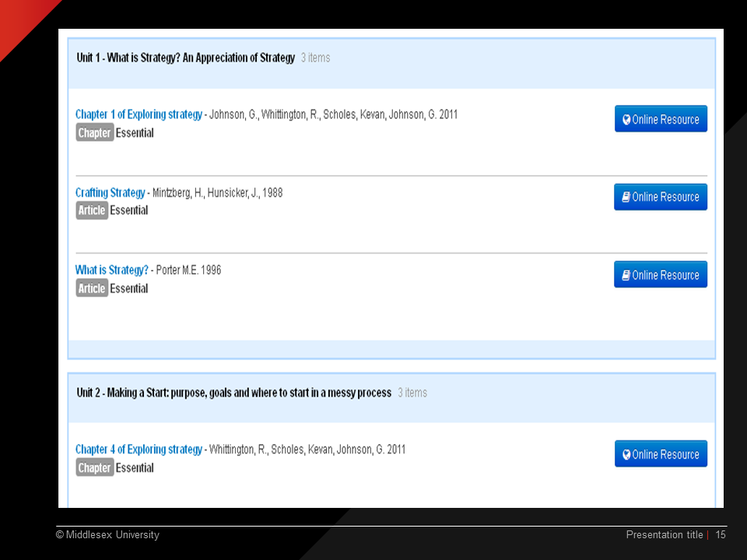Click the slide number 15 in the footer
Viewport: 747px width, 560px height.
click(721, 535)
